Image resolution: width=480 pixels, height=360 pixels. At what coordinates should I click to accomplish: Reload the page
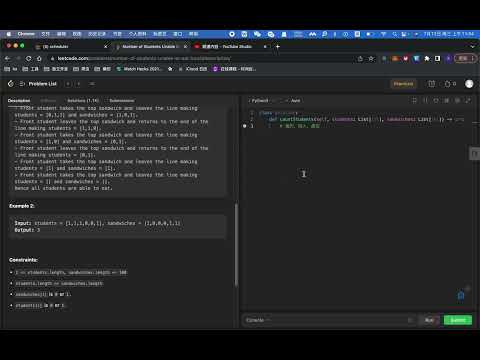29,58
